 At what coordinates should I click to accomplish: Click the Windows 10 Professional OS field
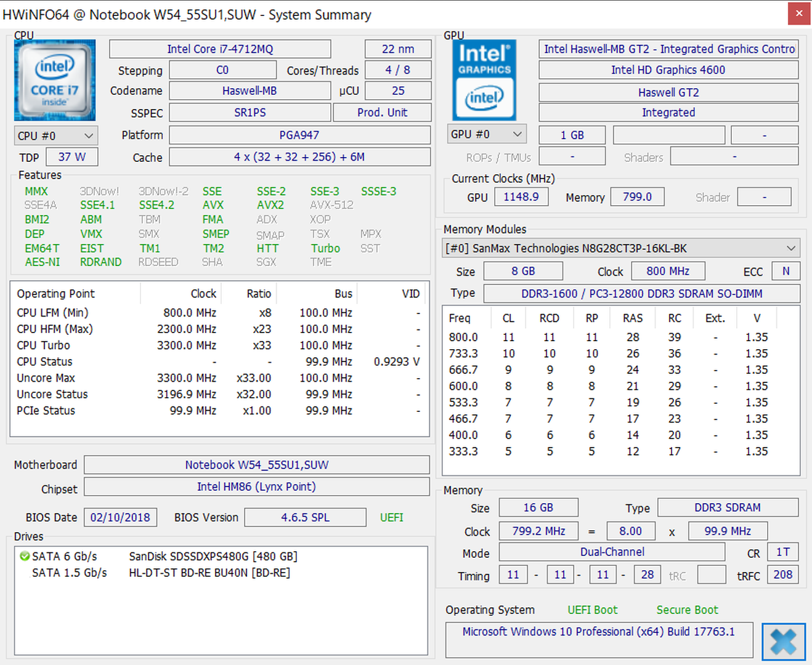point(599,640)
